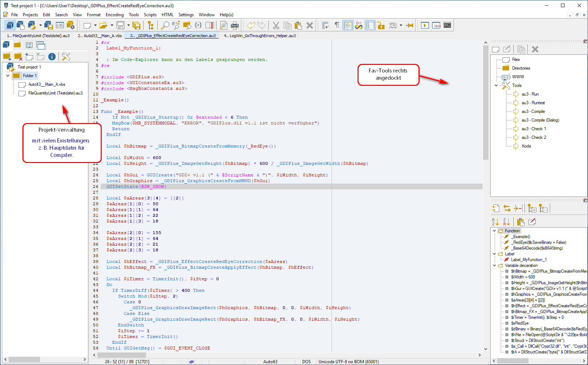Click the Print icon in the toolbar

[235, 25]
